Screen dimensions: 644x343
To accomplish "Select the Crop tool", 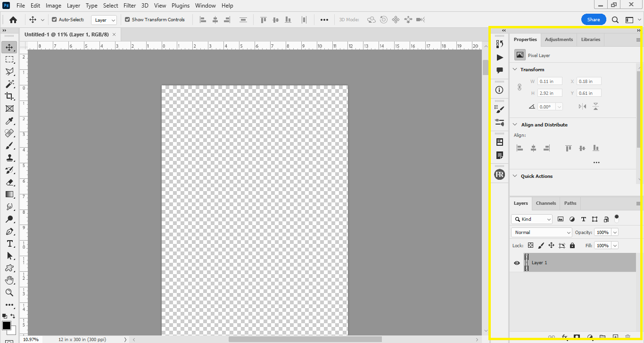I will [9, 96].
